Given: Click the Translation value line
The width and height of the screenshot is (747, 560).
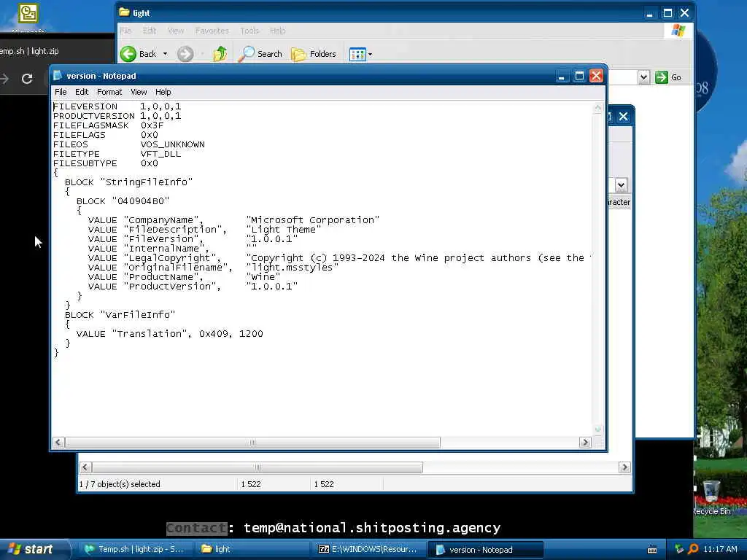Looking at the screenshot, I should coord(169,334).
